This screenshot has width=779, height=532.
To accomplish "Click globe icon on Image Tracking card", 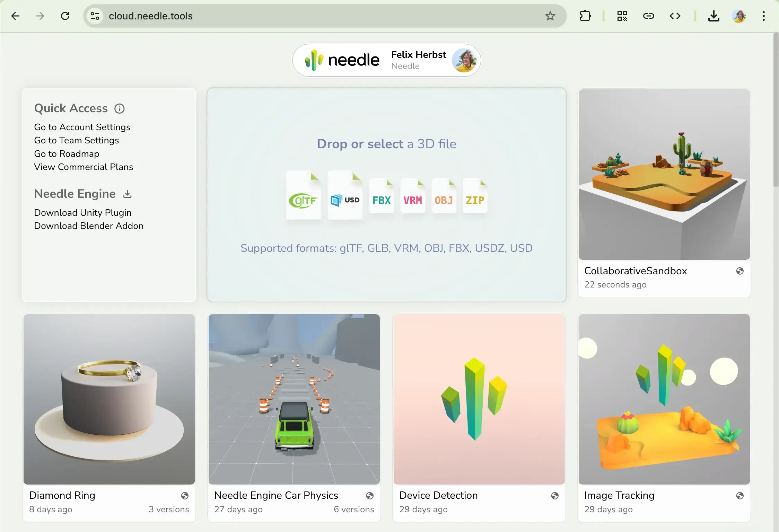I will (740, 496).
